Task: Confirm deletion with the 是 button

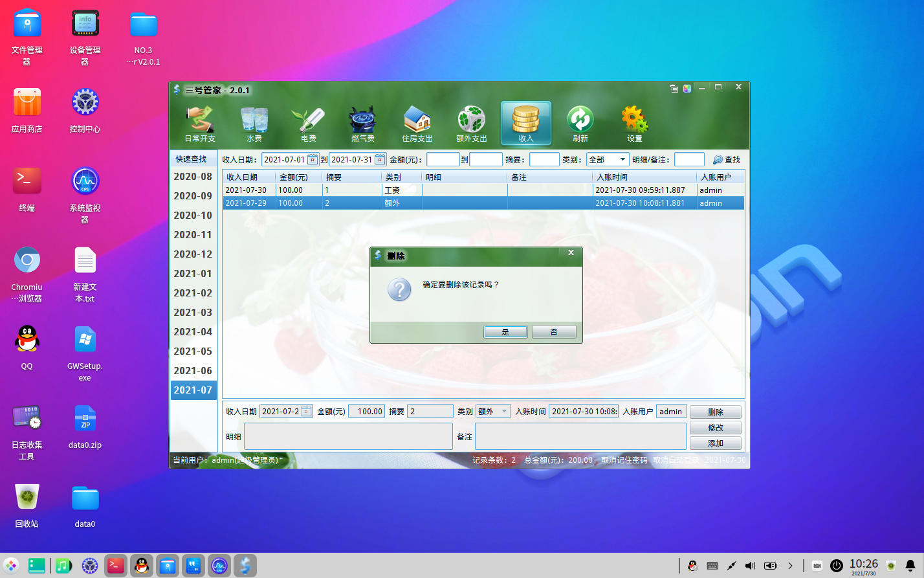Action: [505, 331]
